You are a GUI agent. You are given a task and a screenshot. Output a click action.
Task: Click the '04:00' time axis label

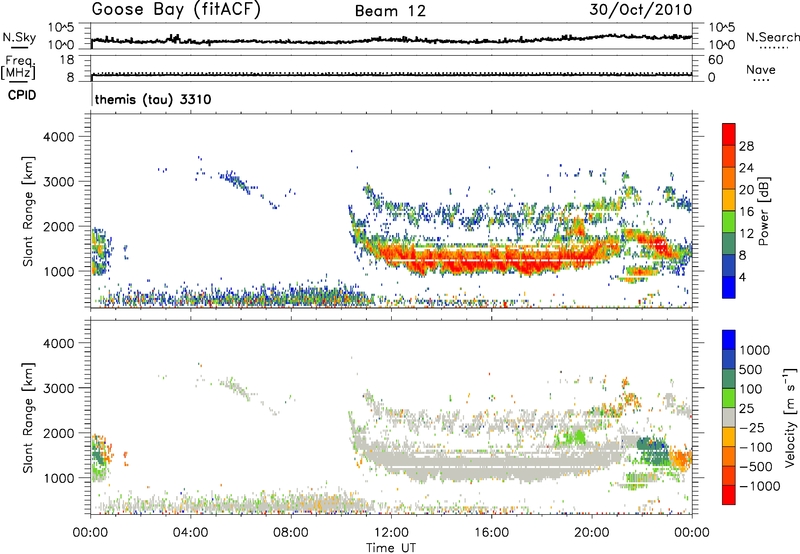tap(190, 533)
